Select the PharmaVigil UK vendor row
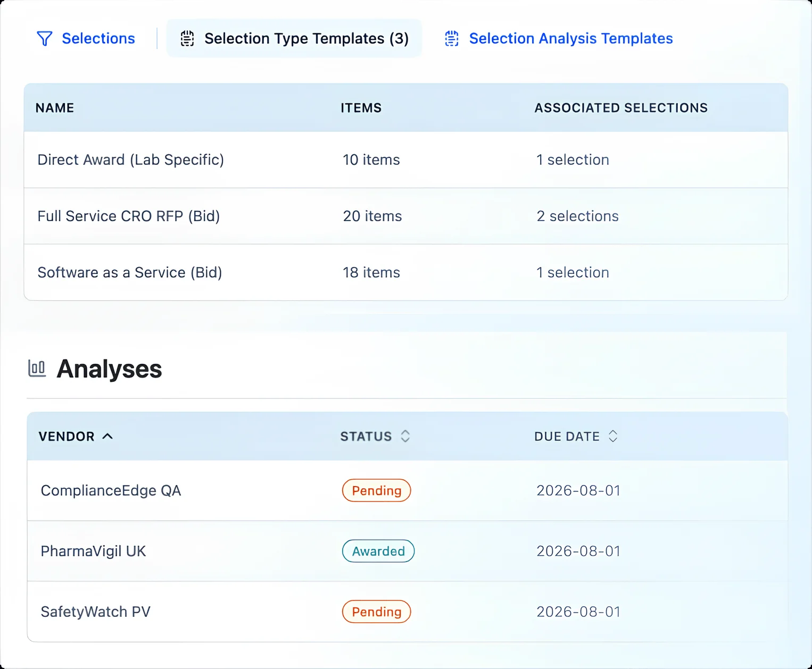The width and height of the screenshot is (812, 669). click(x=93, y=551)
